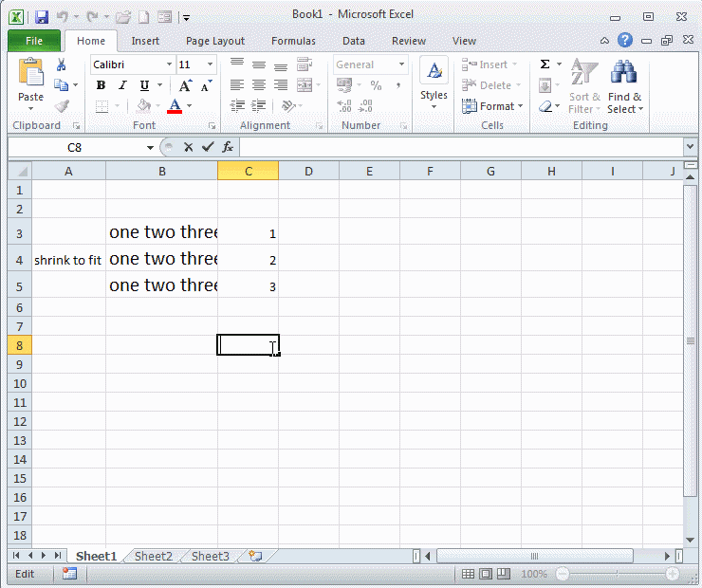
Task: Click the Save icon in quick access toolbar
Action: tap(41, 17)
